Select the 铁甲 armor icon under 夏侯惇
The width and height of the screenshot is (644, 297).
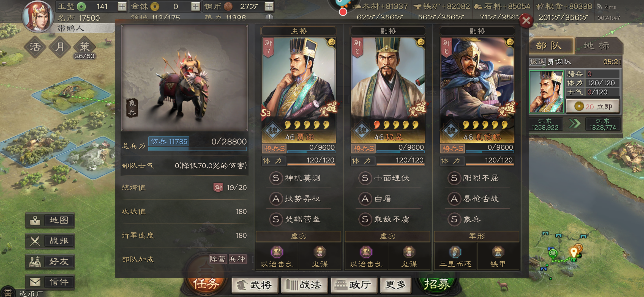tap(498, 252)
